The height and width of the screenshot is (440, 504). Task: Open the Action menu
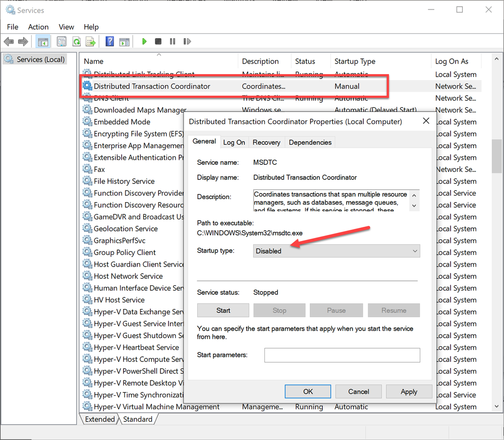[38, 27]
